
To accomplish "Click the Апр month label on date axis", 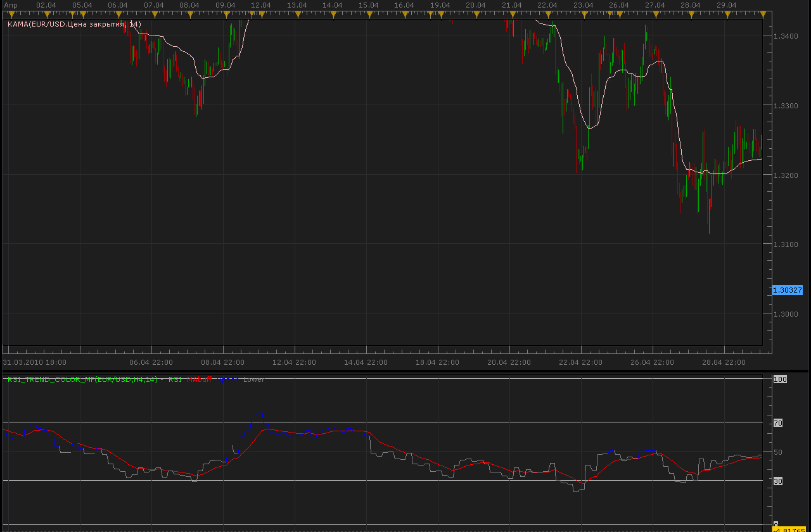I will (11, 4).
